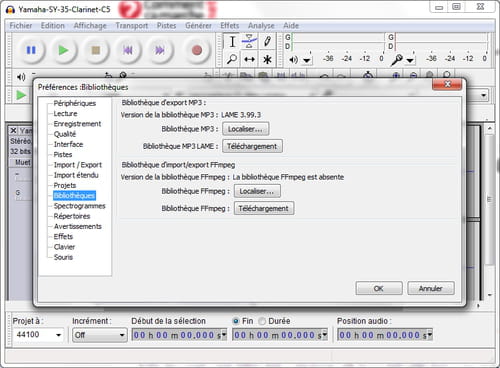Select Projets in preferences tree
The height and width of the screenshot is (368, 500).
[x=65, y=185]
